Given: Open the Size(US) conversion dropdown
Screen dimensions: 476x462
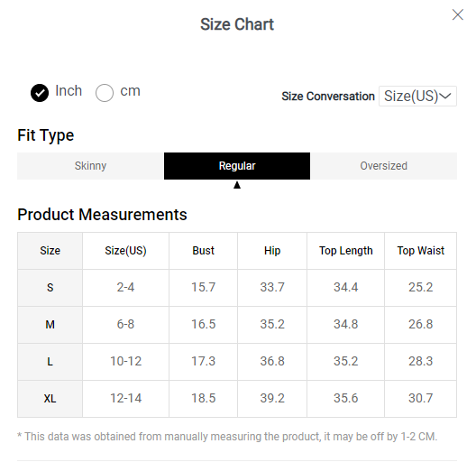Looking at the screenshot, I should [x=417, y=96].
